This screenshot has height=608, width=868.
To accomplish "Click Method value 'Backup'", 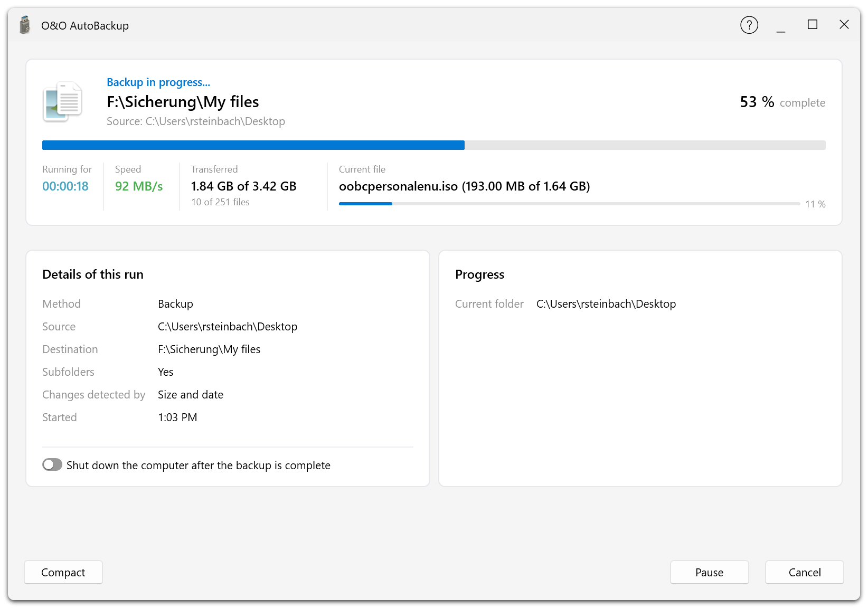I will coord(175,304).
